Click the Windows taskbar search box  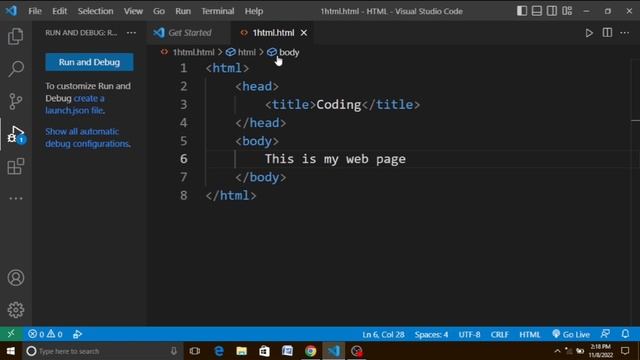click(102, 351)
